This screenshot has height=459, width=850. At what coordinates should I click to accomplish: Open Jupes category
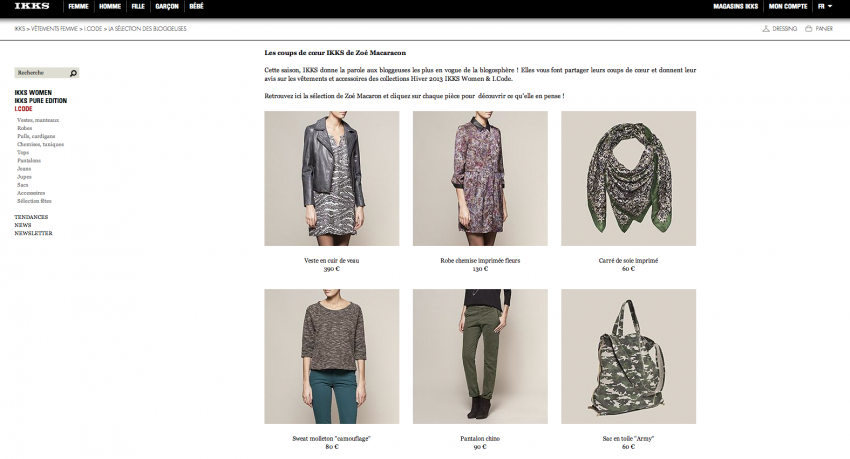pyautogui.click(x=24, y=177)
